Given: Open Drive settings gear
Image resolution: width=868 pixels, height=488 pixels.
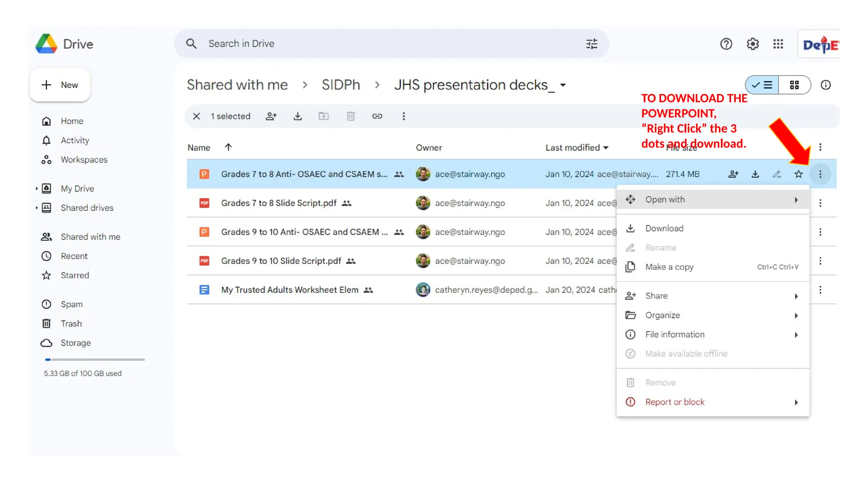Looking at the screenshot, I should [x=752, y=44].
